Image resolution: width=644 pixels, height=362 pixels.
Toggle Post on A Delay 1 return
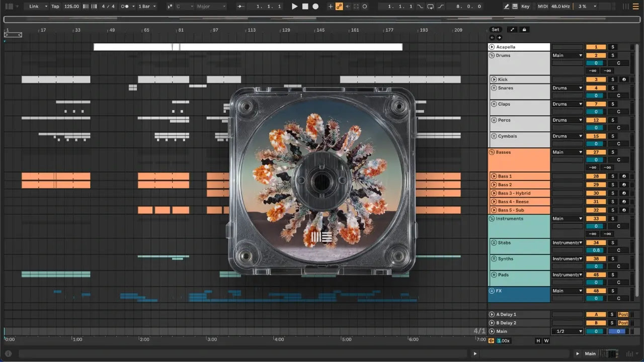pyautogui.click(x=623, y=314)
